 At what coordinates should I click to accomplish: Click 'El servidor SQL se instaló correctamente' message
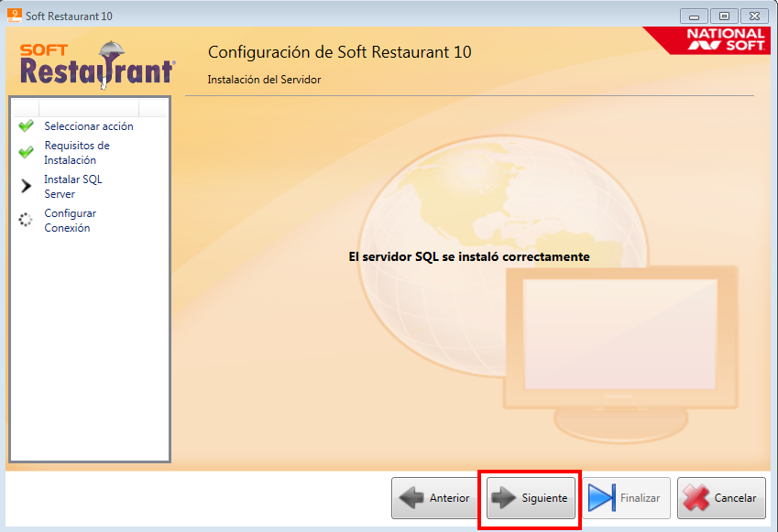click(469, 256)
